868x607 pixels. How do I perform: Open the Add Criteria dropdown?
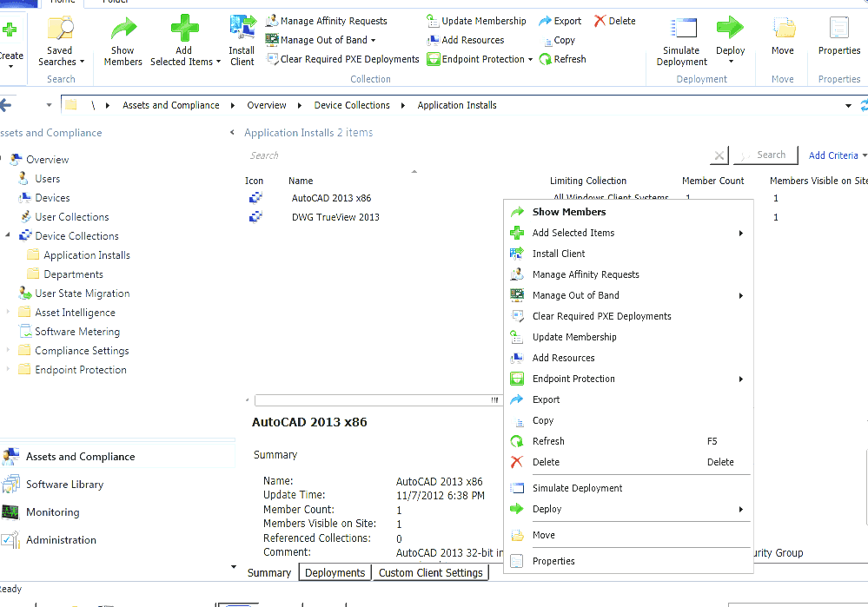point(838,155)
